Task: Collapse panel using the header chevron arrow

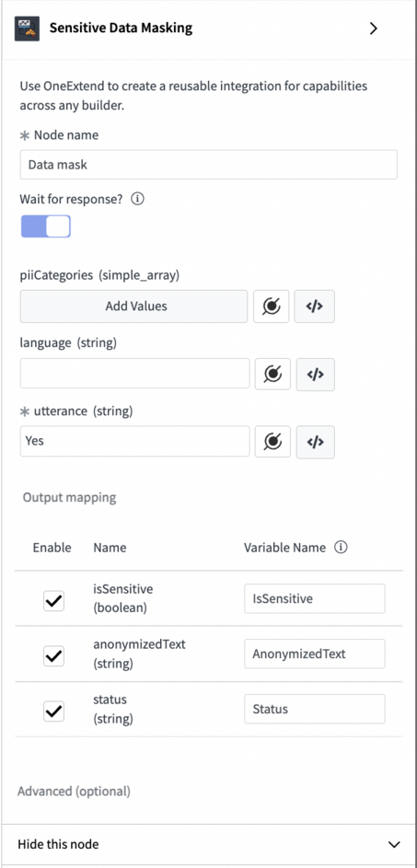Action: coord(373,29)
